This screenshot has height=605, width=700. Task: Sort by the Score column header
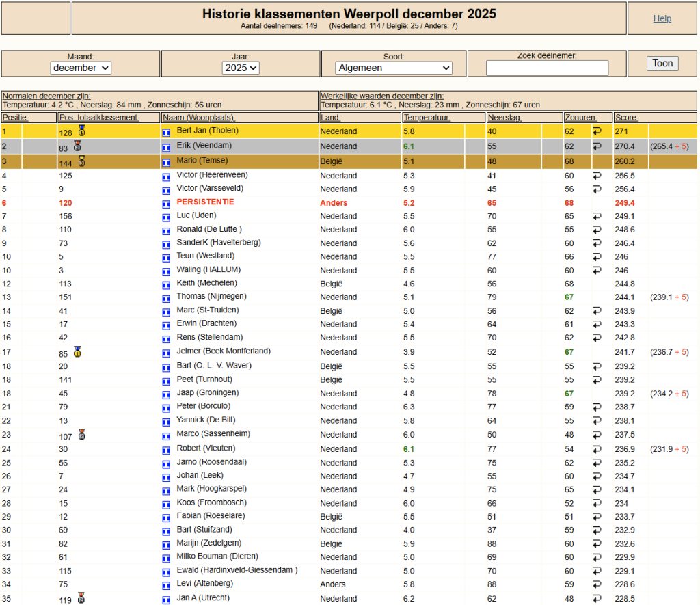626,118
